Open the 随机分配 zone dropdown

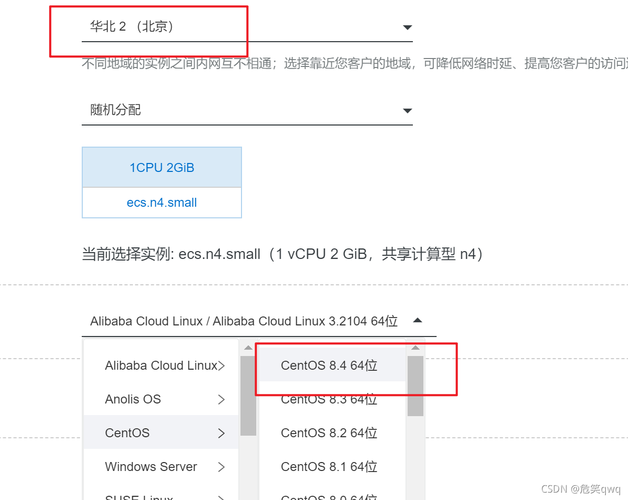[247, 110]
